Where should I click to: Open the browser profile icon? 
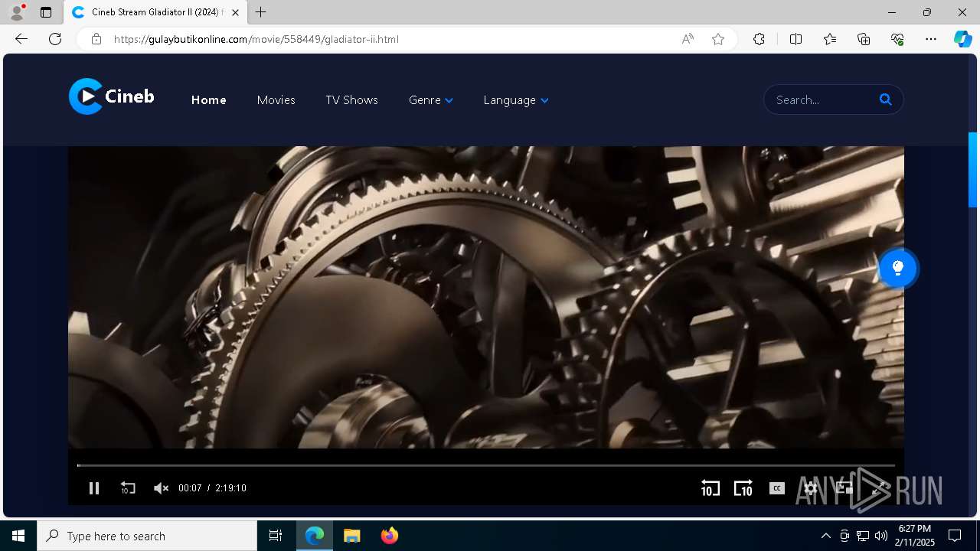[17, 12]
